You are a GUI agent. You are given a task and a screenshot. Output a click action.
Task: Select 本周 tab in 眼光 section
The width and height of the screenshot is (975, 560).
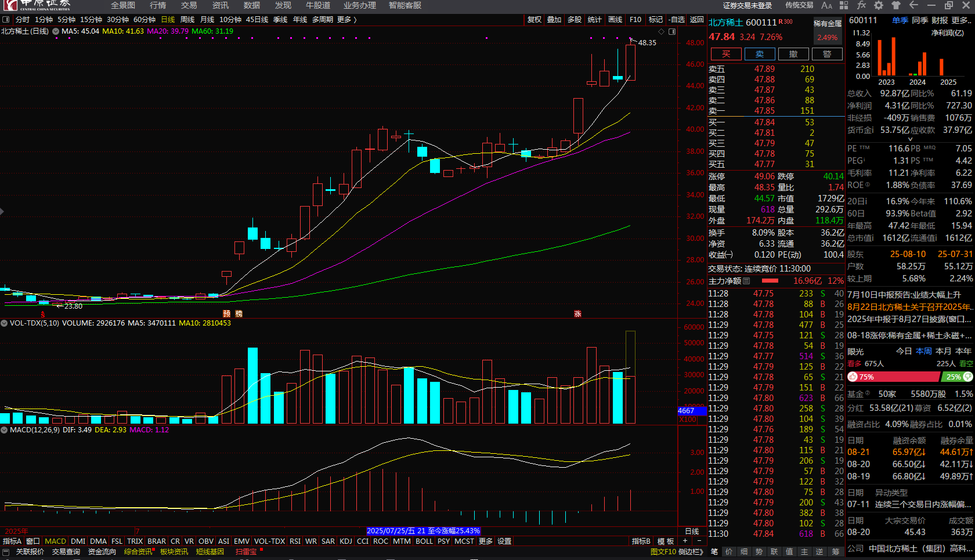coord(924,351)
